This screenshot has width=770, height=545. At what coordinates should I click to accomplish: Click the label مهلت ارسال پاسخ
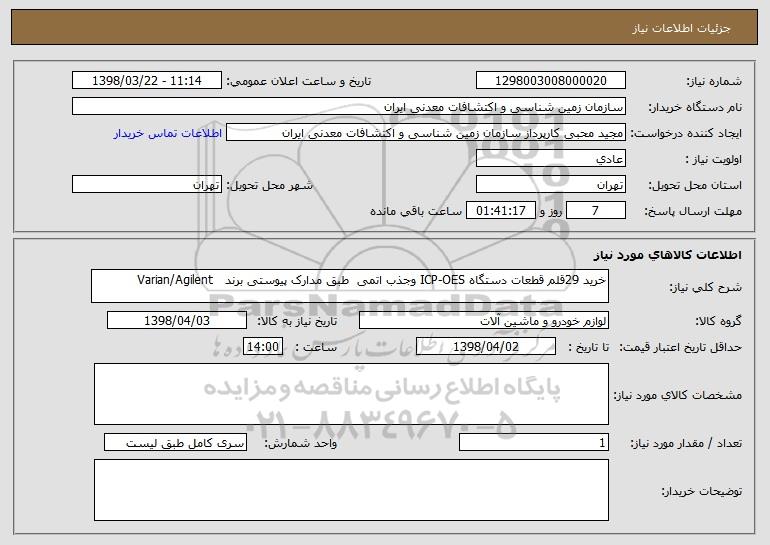(692, 212)
